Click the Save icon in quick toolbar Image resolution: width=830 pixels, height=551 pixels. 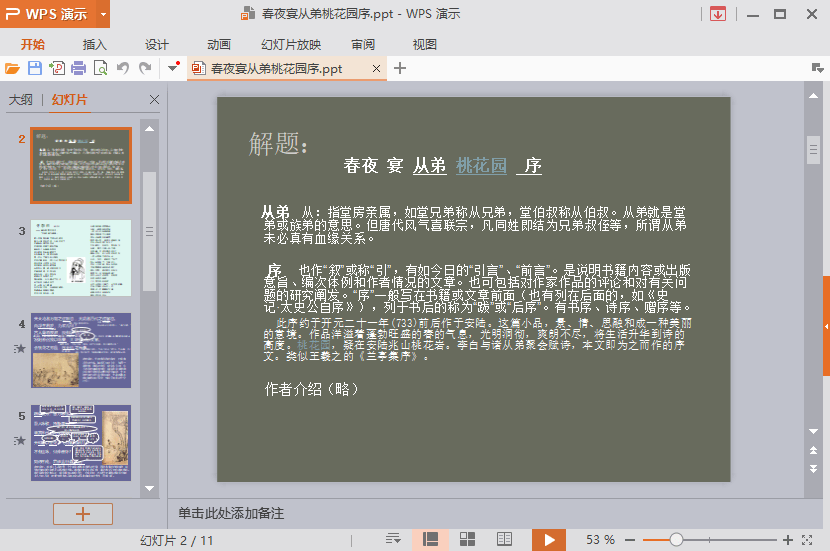pyautogui.click(x=34, y=68)
